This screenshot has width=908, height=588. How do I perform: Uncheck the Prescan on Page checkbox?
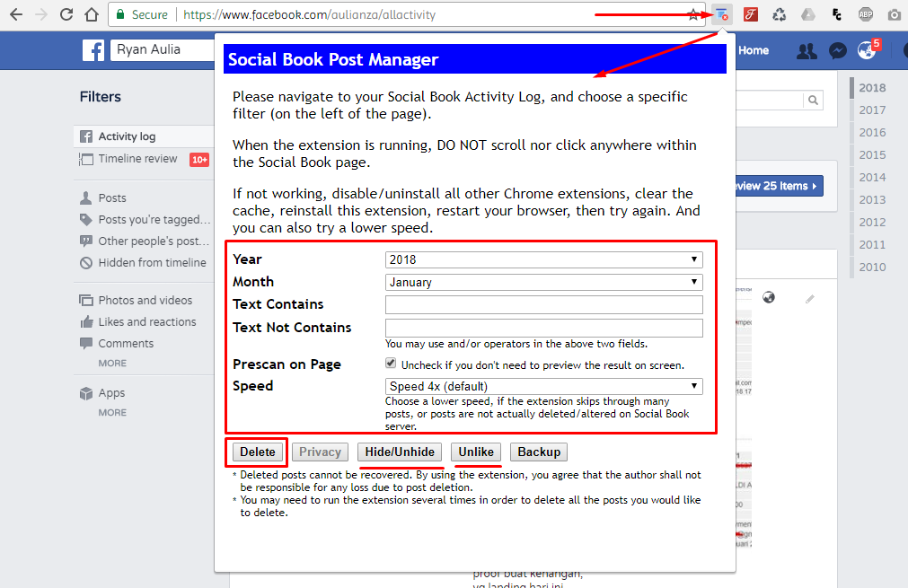pyautogui.click(x=391, y=363)
